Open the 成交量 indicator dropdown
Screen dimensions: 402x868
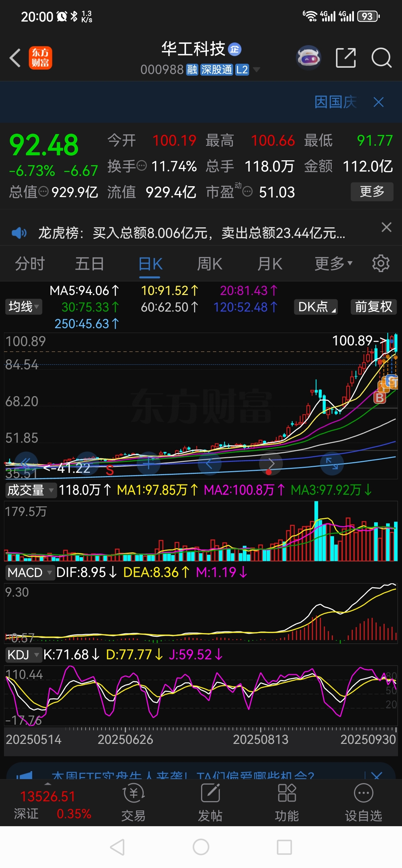click(x=30, y=490)
